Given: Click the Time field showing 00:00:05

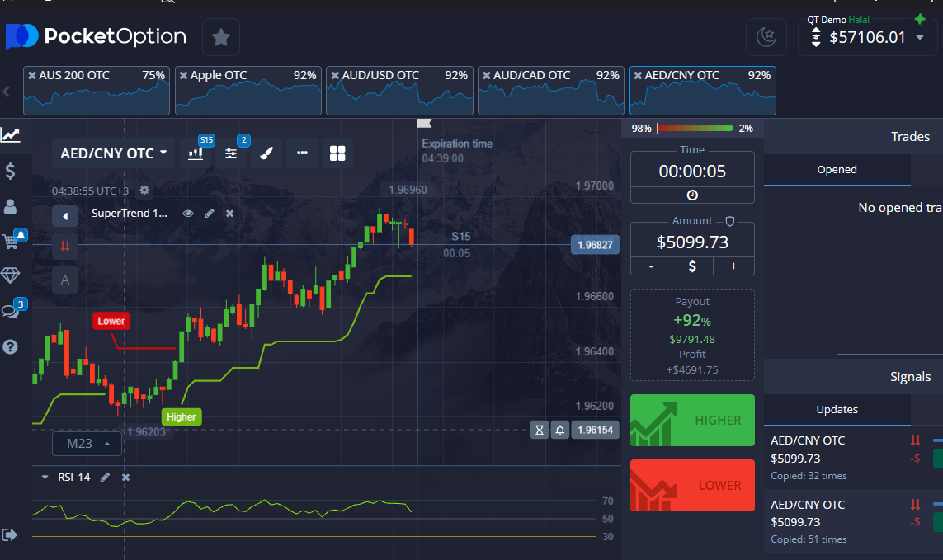Looking at the screenshot, I should (692, 172).
